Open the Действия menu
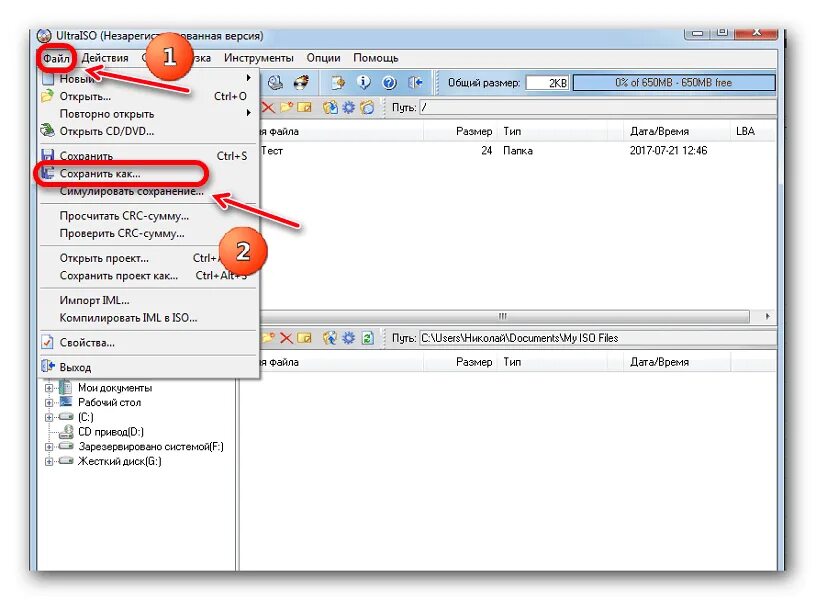 point(105,58)
